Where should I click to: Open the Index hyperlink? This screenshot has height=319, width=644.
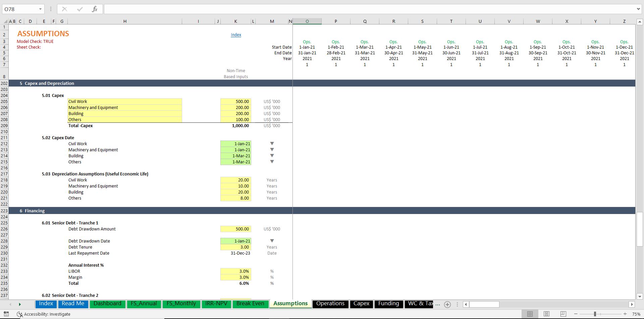pyautogui.click(x=236, y=35)
